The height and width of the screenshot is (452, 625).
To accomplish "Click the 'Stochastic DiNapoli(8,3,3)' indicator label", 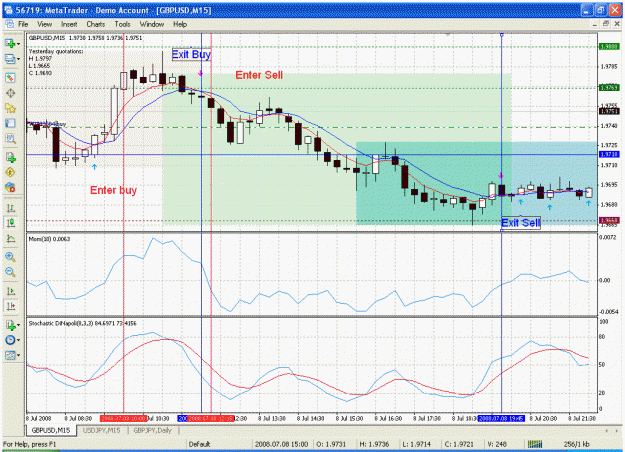I will [x=61, y=323].
